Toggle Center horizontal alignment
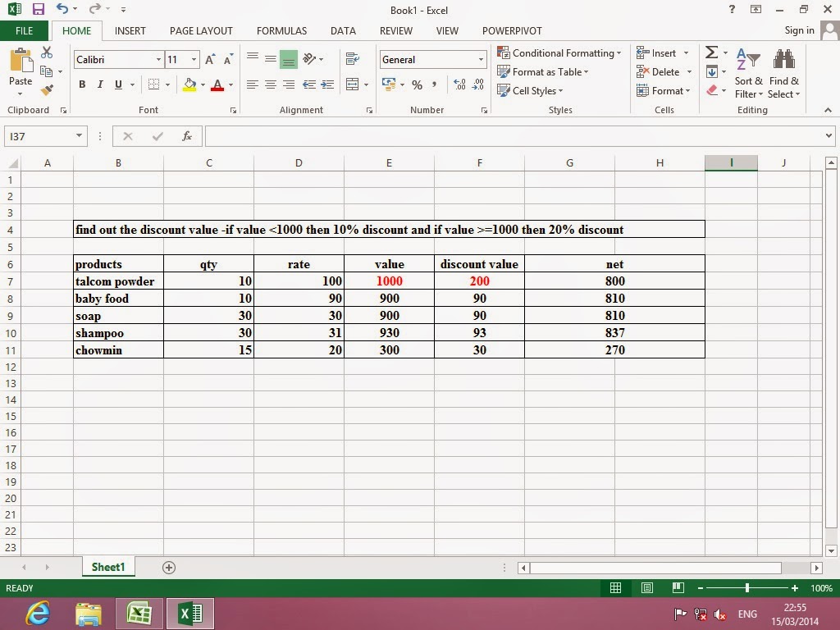Image resolution: width=840 pixels, height=630 pixels. tap(271, 84)
